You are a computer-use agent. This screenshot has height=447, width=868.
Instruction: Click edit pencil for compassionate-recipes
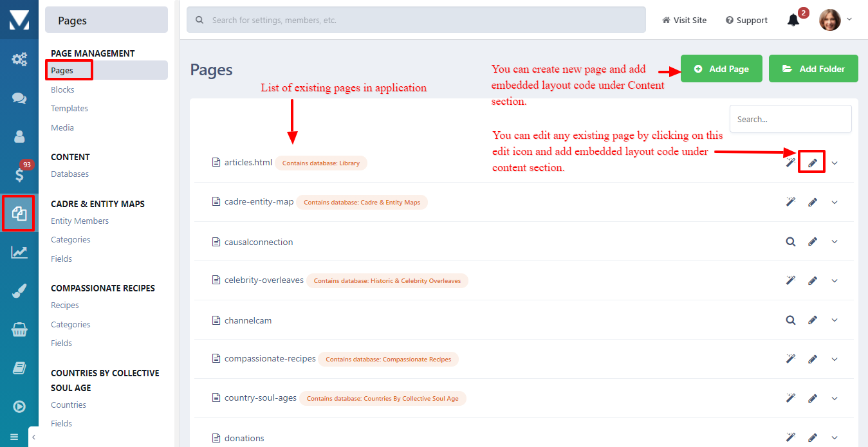813,360
